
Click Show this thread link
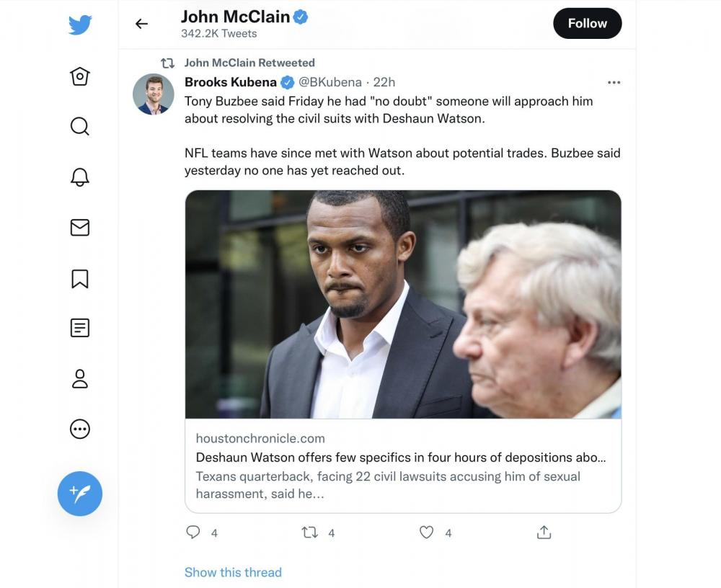click(233, 572)
